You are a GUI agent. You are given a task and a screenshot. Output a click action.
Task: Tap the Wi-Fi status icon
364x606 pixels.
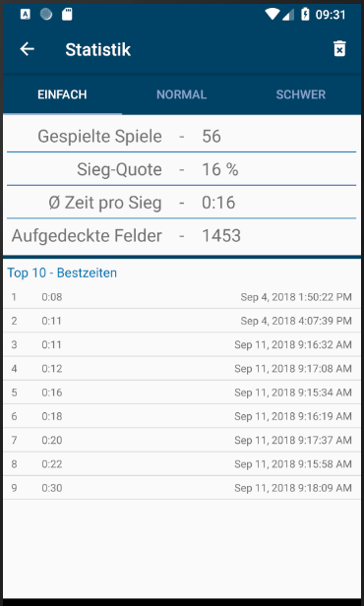pyautogui.click(x=273, y=15)
